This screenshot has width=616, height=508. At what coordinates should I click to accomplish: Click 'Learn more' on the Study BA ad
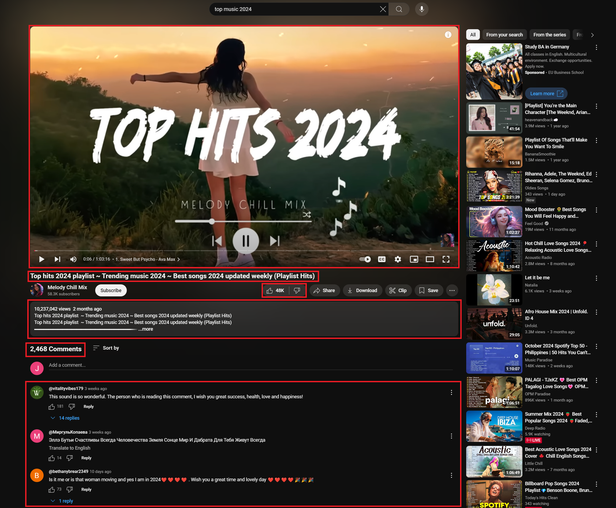pos(546,94)
